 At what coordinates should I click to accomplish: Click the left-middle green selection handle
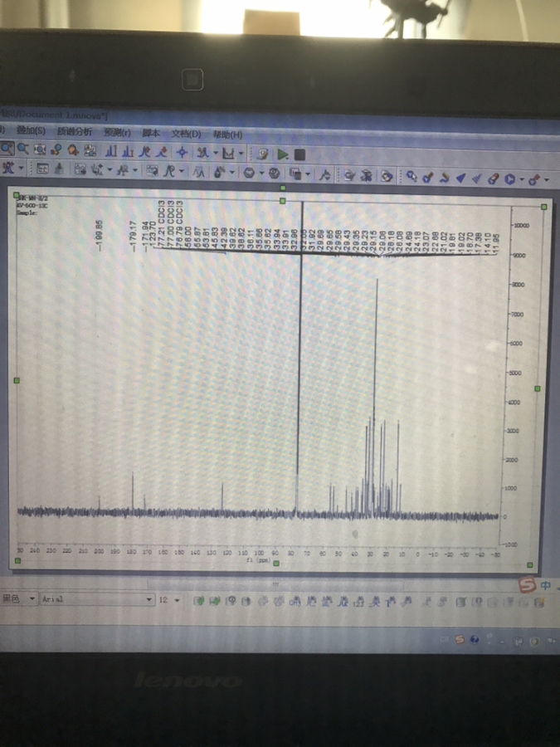click(17, 381)
